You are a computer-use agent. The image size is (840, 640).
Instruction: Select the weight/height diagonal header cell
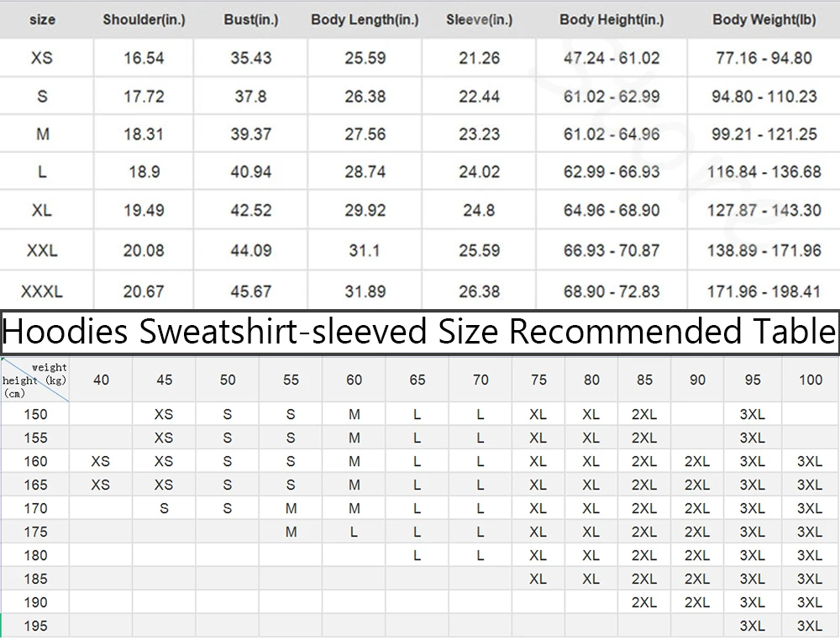(x=34, y=380)
